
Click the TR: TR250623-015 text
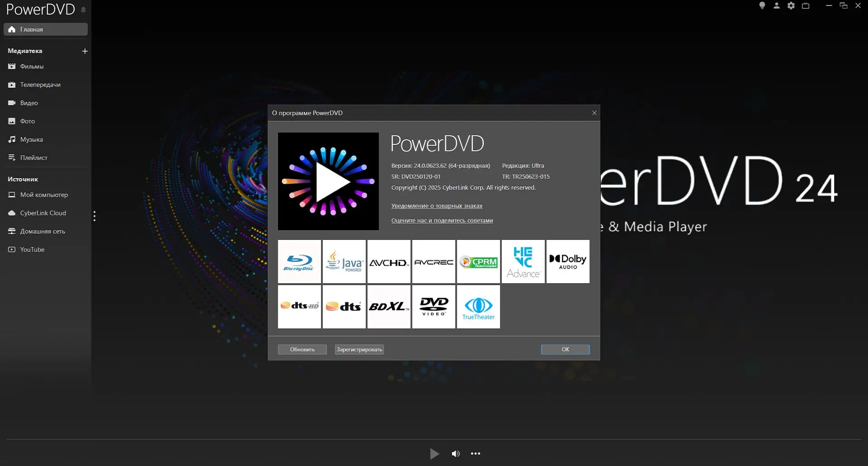(526, 176)
